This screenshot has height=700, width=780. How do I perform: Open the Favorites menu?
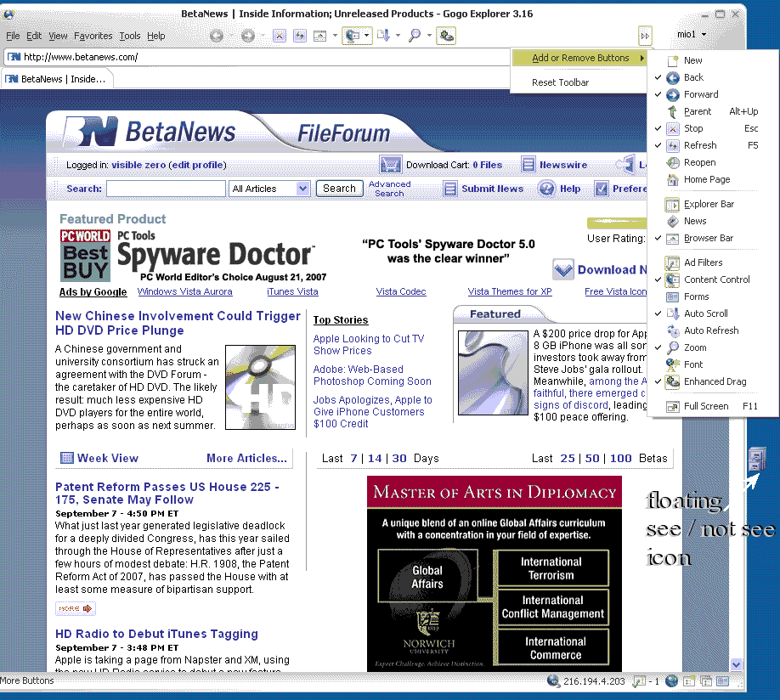93,36
